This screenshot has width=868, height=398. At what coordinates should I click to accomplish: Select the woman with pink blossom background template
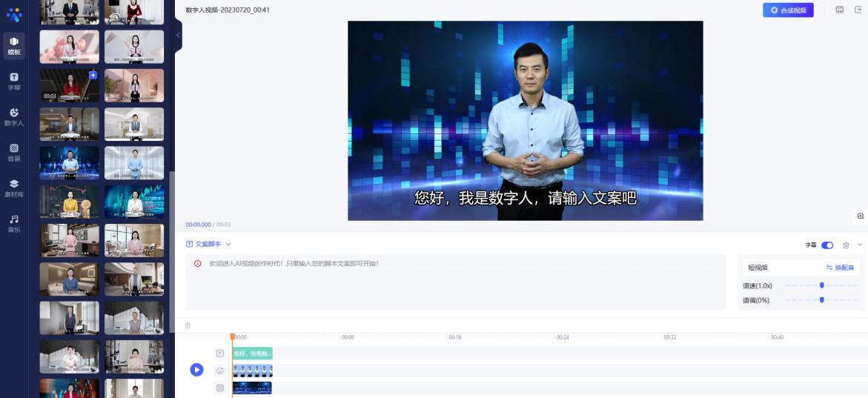[x=69, y=47]
